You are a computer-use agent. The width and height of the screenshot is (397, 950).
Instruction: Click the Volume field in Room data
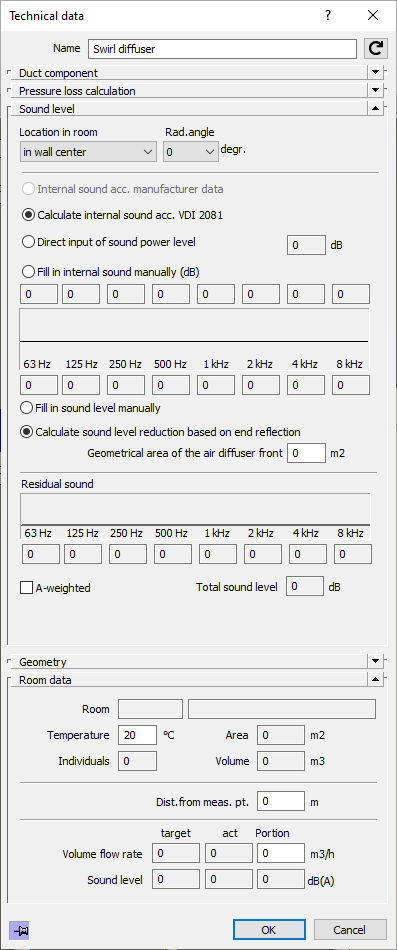281,761
